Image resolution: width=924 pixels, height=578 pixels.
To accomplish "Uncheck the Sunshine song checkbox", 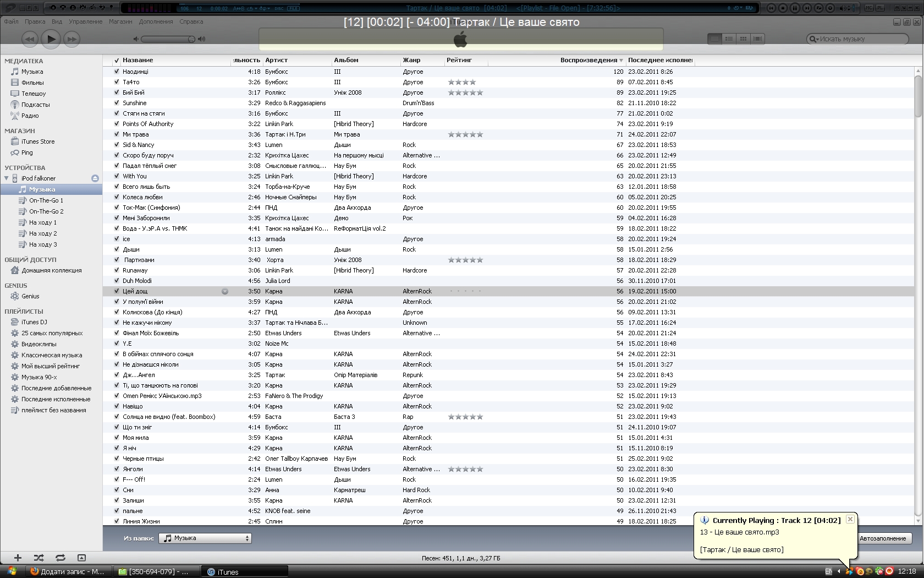I will pos(117,103).
